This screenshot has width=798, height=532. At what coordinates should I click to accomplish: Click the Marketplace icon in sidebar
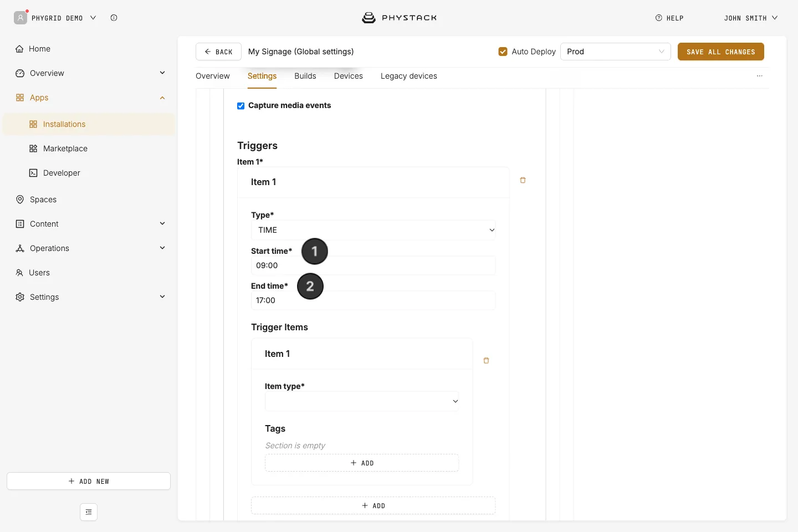click(x=33, y=149)
